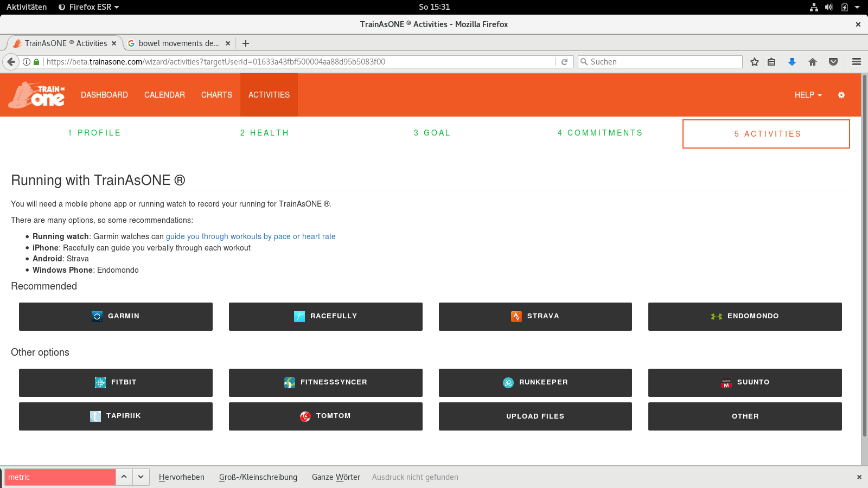The image size is (868, 488).
Task: Switch to wizard step 3 Goal
Action: pyautogui.click(x=432, y=133)
